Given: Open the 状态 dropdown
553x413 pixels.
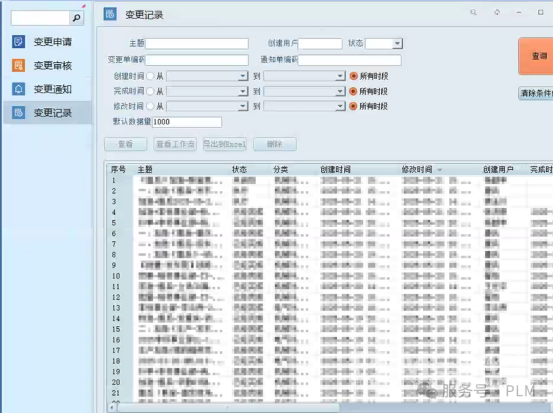Looking at the screenshot, I should 397,43.
